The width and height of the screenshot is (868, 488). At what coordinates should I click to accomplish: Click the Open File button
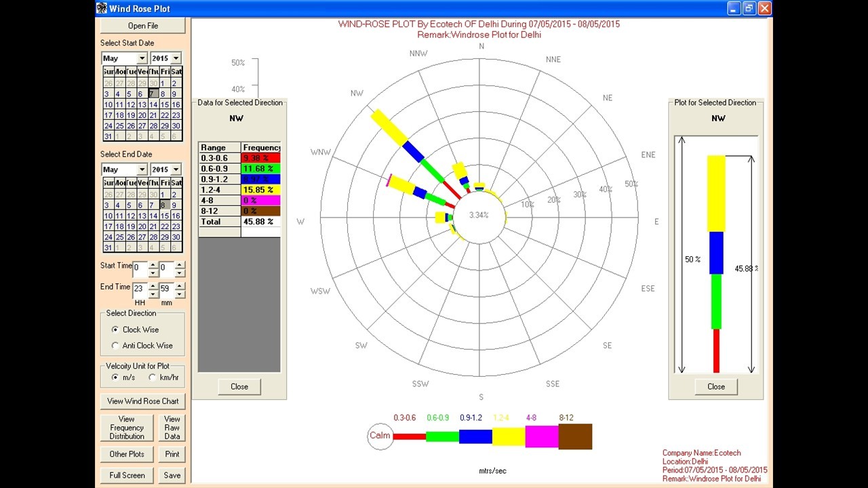[143, 26]
